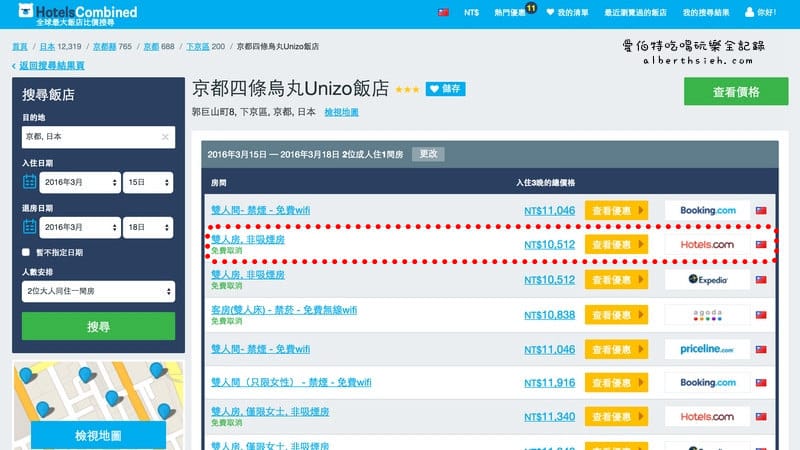Click the Booking.com logo in first row
This screenshot has width=800, height=450.
[707, 210]
